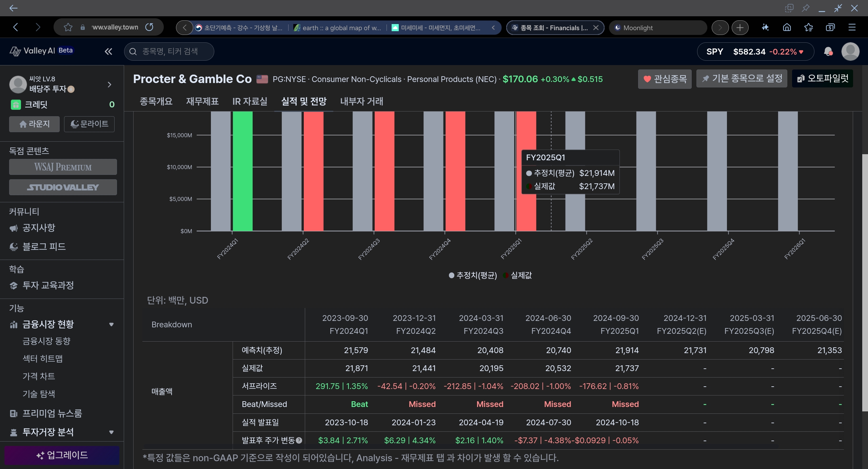Click the 기본 종목으로 설정 button

pyautogui.click(x=742, y=79)
